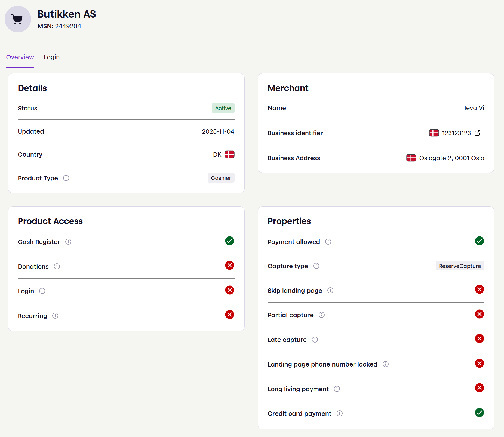504x437 pixels.
Task: Click the Danish flag next to Business identifier
Action: coord(434,133)
